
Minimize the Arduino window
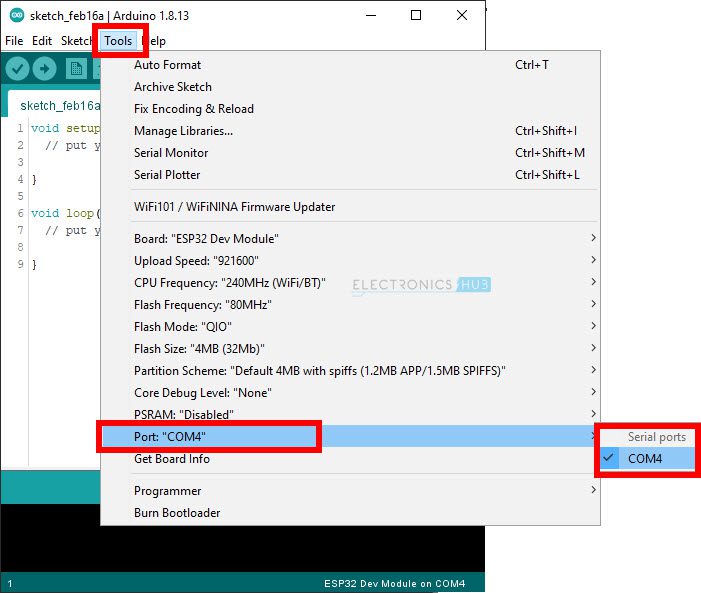[x=371, y=15]
